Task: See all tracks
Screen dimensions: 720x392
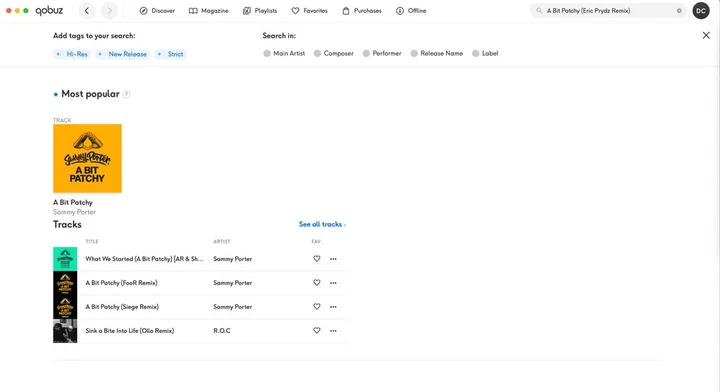Action: point(322,224)
